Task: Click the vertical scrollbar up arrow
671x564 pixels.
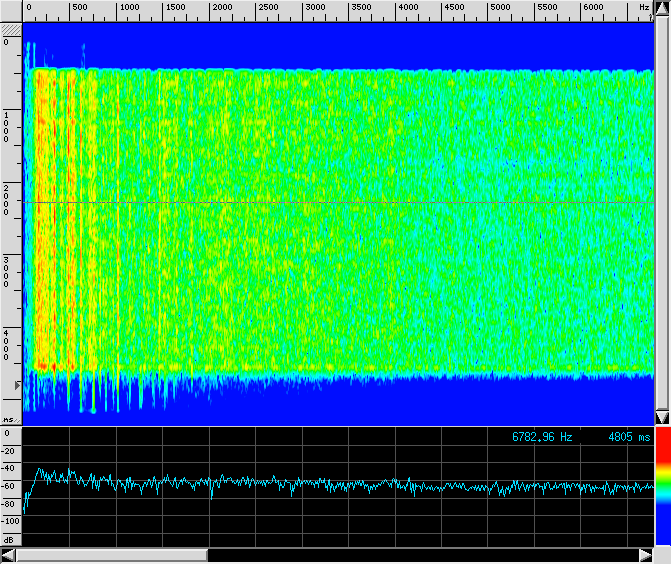Action: coord(662,8)
